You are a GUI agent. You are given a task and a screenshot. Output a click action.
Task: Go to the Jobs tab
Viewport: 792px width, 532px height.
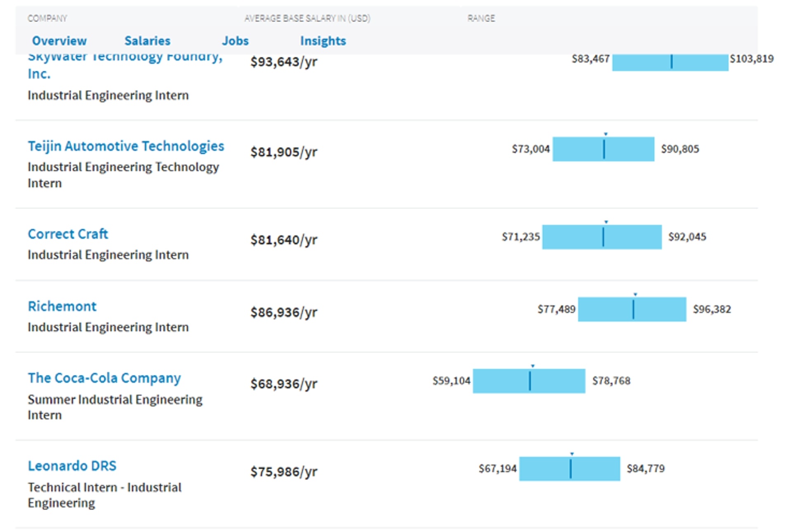pos(235,41)
